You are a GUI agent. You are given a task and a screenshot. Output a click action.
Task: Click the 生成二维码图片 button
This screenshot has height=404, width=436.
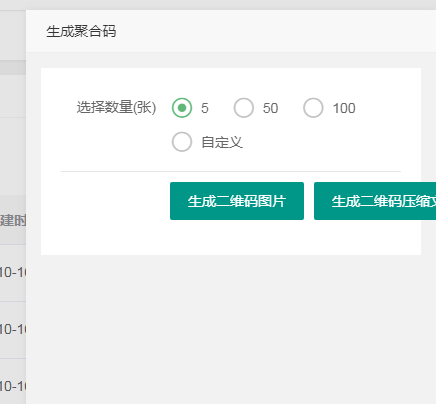pyautogui.click(x=237, y=201)
